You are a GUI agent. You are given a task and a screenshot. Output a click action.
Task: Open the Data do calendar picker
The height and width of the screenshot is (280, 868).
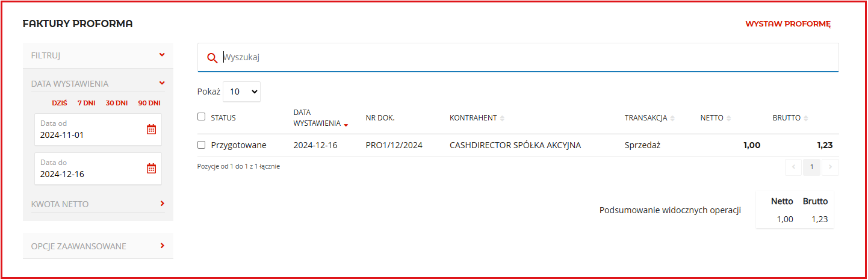(152, 169)
